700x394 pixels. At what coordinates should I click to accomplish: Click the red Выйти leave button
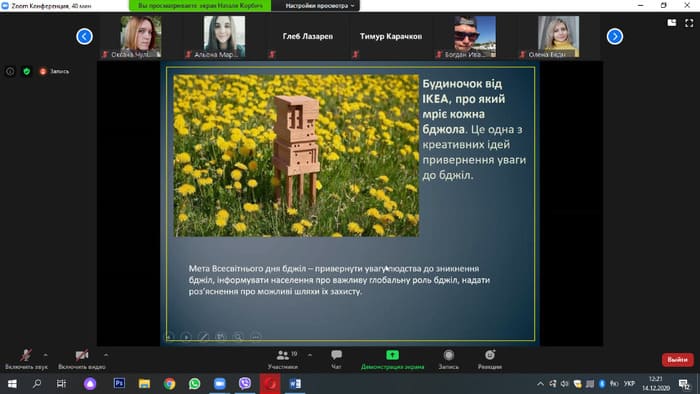[677, 360]
